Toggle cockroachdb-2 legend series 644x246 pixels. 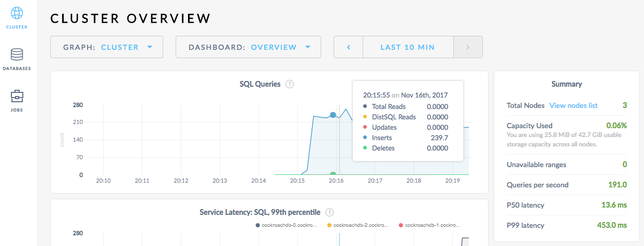pos(359,225)
